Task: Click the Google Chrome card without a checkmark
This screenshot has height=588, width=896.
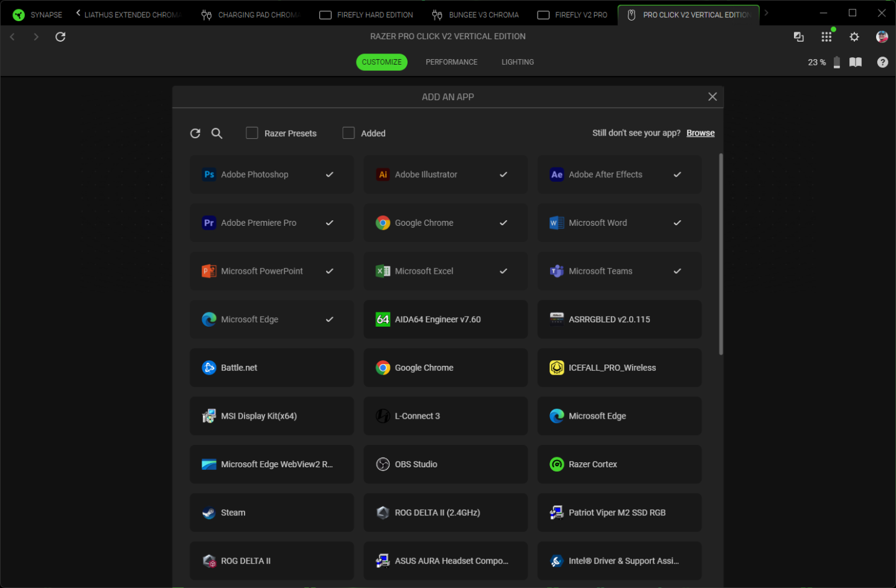Action: pos(446,368)
